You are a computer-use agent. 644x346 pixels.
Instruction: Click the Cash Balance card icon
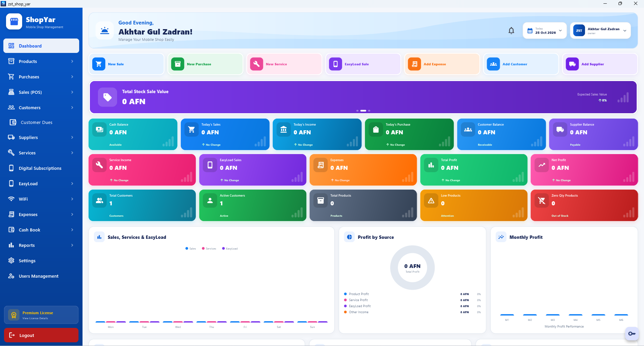click(x=100, y=129)
